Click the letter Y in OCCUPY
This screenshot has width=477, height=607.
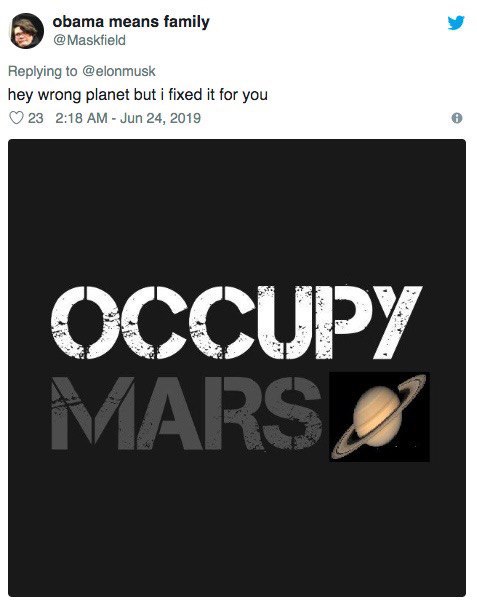point(393,322)
